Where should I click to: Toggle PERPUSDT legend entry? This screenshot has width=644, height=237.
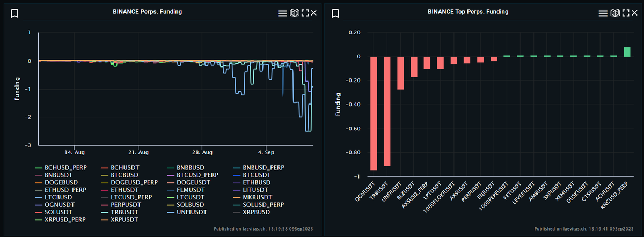pyautogui.click(x=121, y=205)
